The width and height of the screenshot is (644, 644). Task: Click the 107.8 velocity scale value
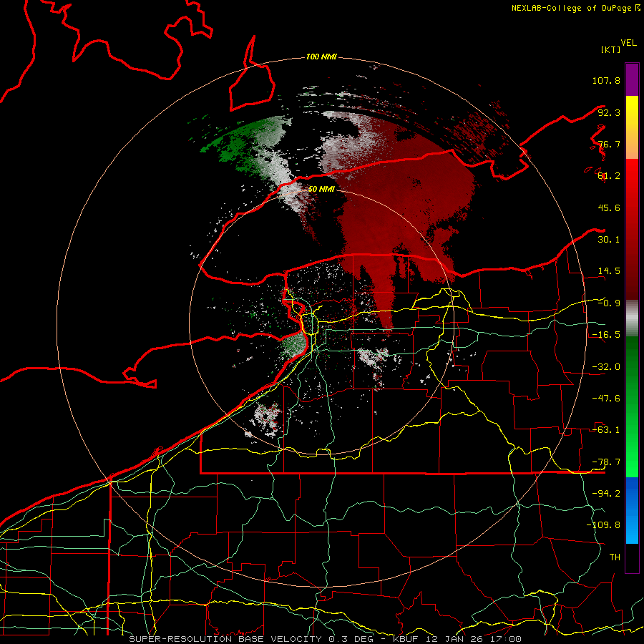[x=606, y=80]
